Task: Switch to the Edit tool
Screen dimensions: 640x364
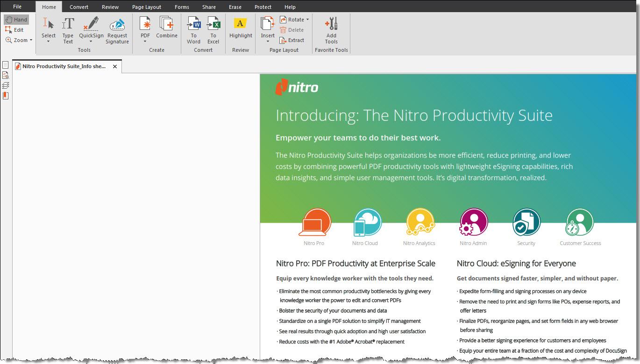Action: point(14,30)
